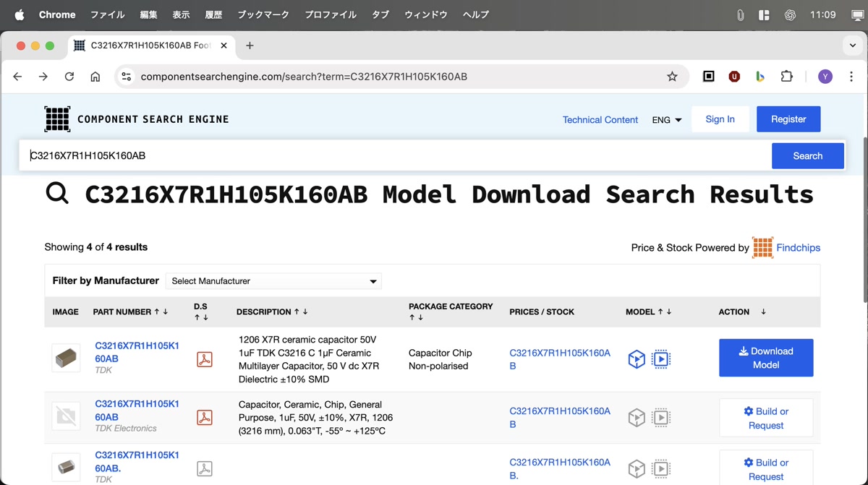Click the page vertical scrollbar

864,219
